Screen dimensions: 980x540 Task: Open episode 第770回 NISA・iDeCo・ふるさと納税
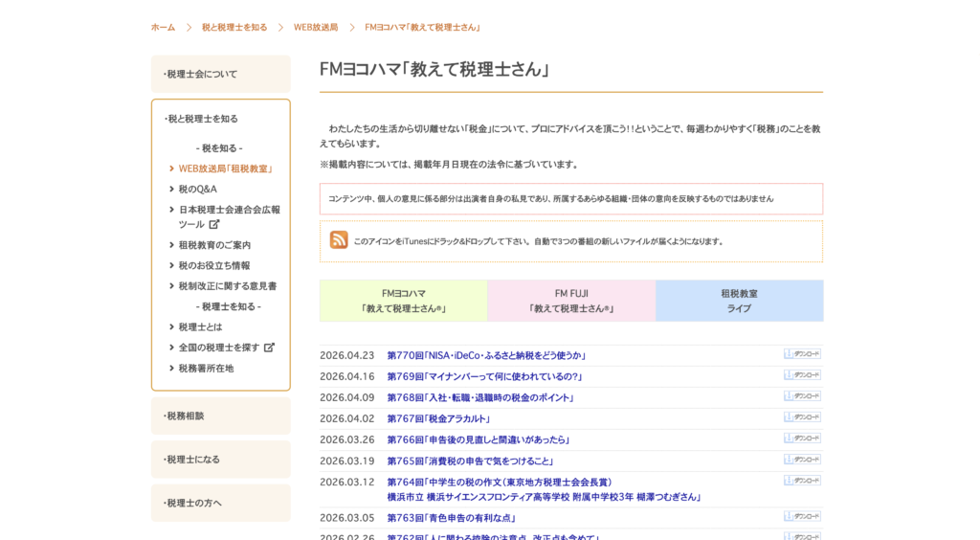click(x=487, y=355)
